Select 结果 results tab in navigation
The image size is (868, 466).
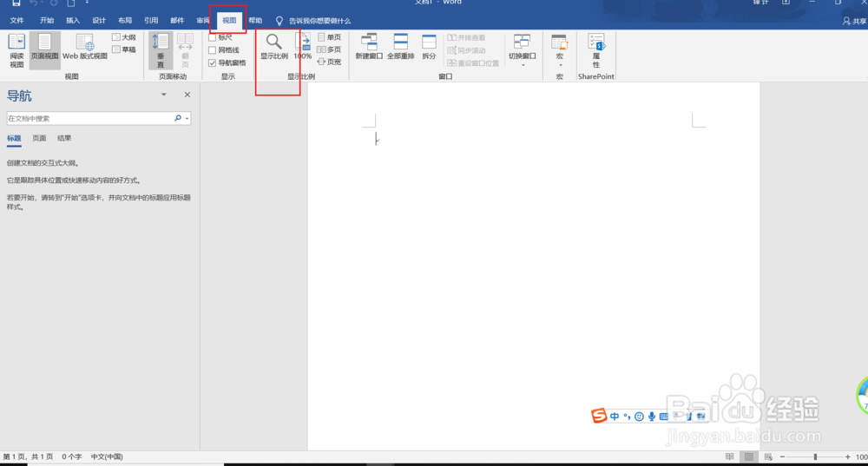[64, 138]
